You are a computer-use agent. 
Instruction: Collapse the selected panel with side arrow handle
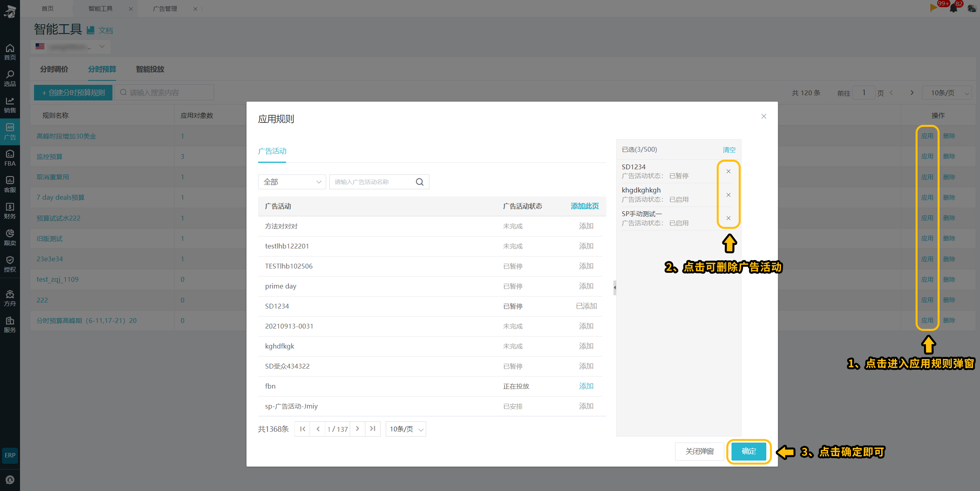tap(615, 288)
